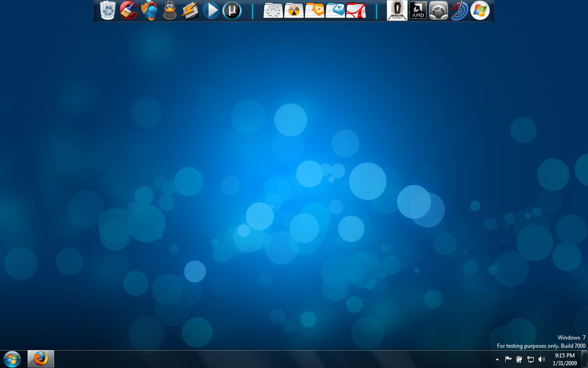Open the blue play button media player
The height and width of the screenshot is (368, 588).
pos(211,11)
